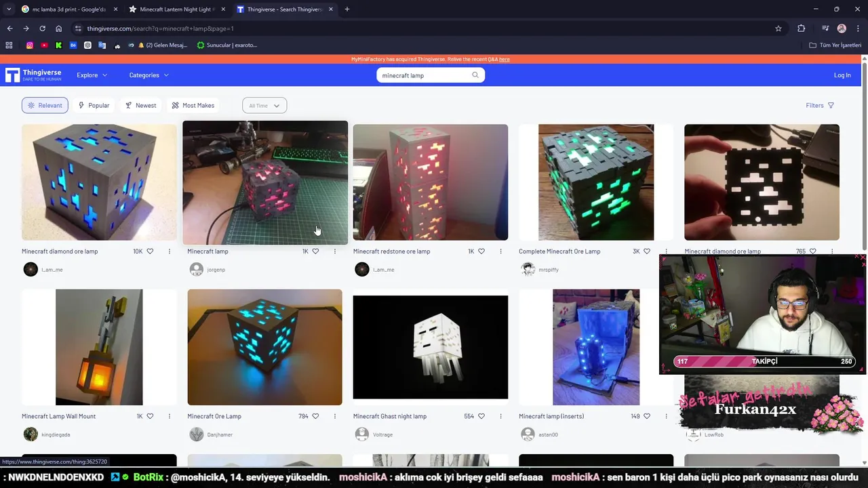
Task: Open more options for Minecraft redstone ore lamp
Action: pos(501,251)
